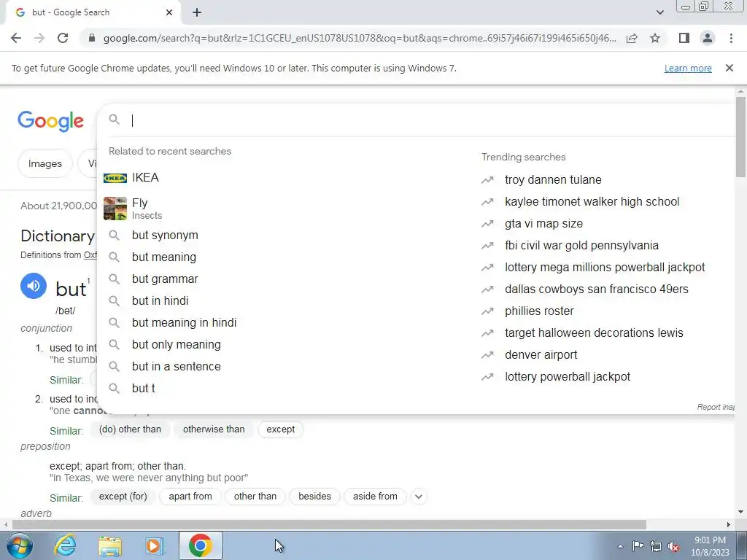Open the Windows Start menu
Screen dimensions: 747x560
pos(19,545)
